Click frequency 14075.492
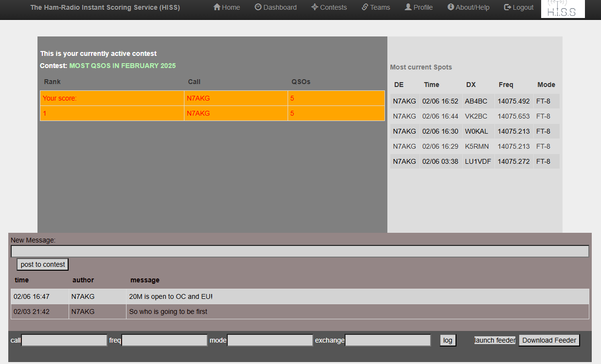The height and width of the screenshot is (364, 601). [x=513, y=101]
